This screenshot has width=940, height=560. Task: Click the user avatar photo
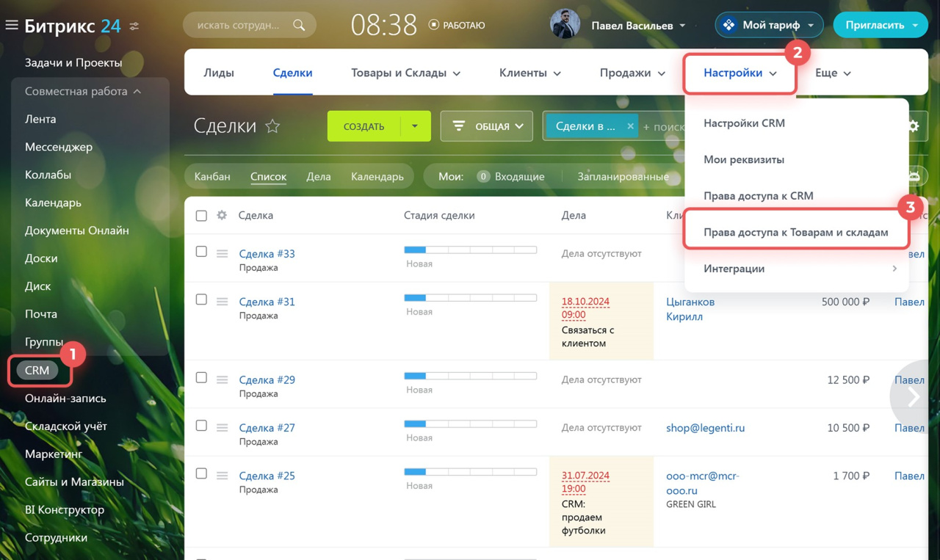click(x=565, y=25)
